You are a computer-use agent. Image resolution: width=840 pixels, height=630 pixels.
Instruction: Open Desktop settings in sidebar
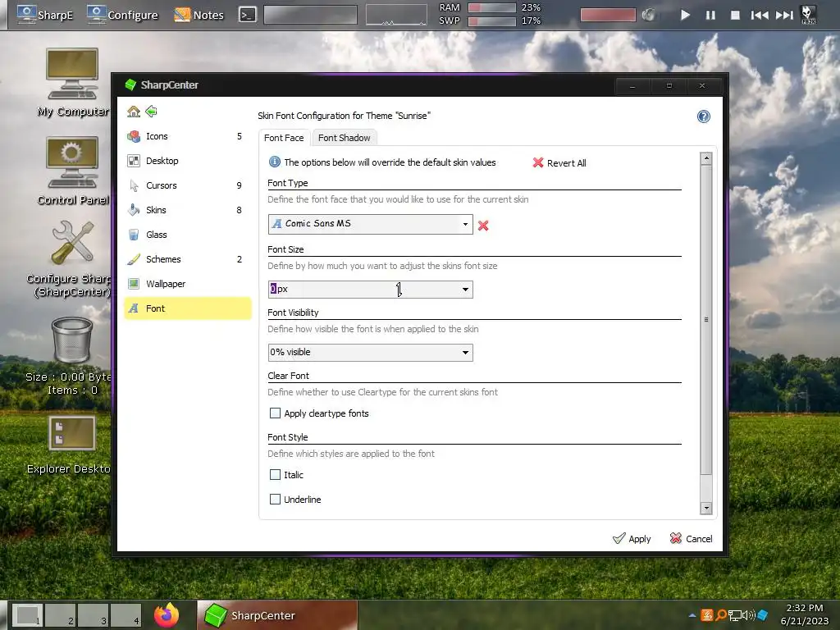click(187, 161)
